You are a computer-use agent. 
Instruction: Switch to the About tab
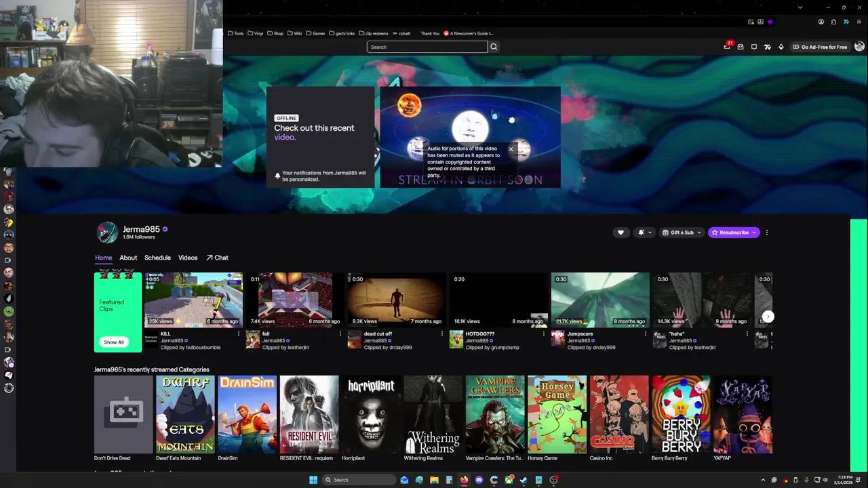point(128,258)
